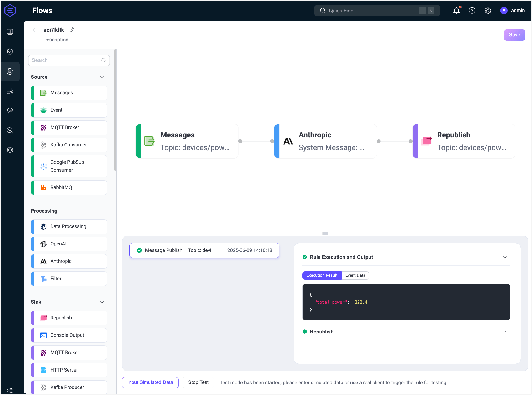Collapse the Source section
The image size is (532, 395).
pos(102,77)
